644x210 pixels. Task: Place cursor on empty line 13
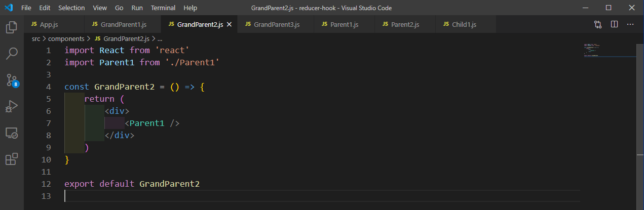322,196
